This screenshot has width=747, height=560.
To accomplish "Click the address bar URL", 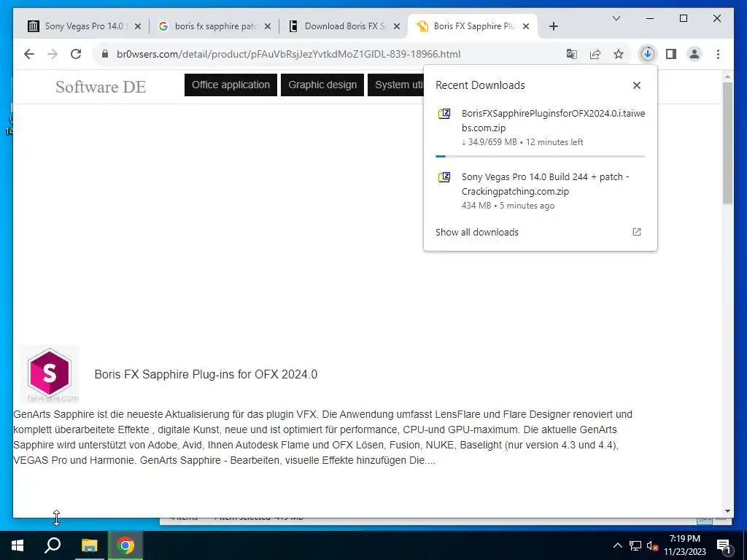I will pos(288,54).
